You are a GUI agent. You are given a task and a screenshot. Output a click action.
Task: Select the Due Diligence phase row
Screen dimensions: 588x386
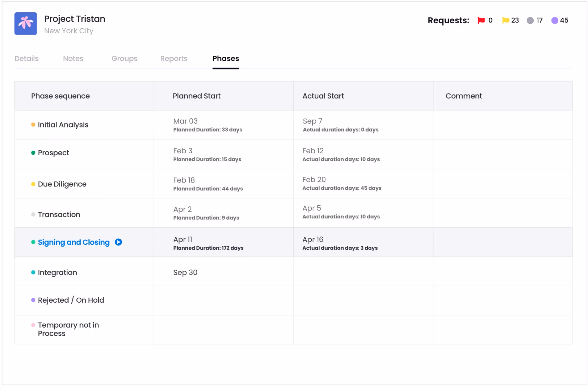[62, 184]
